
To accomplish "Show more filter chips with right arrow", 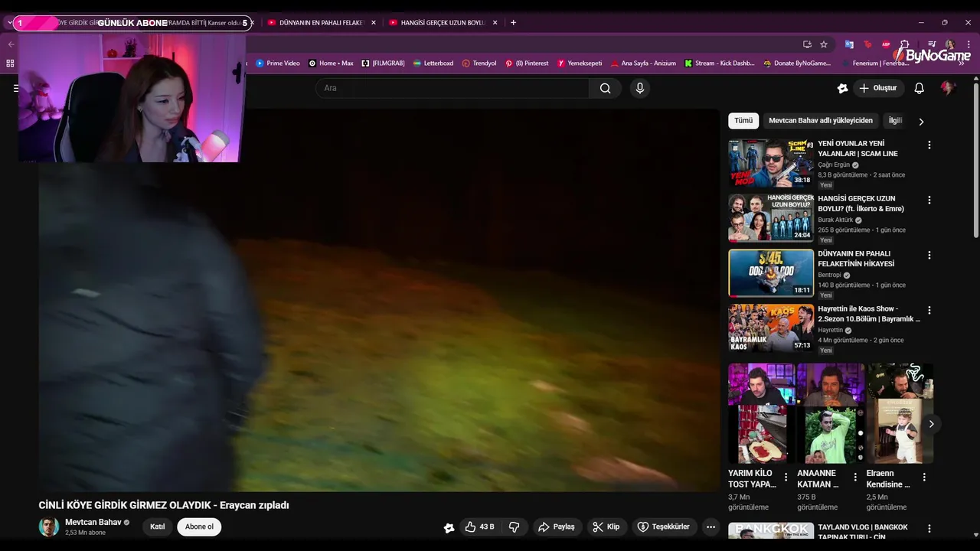I will [x=921, y=122].
